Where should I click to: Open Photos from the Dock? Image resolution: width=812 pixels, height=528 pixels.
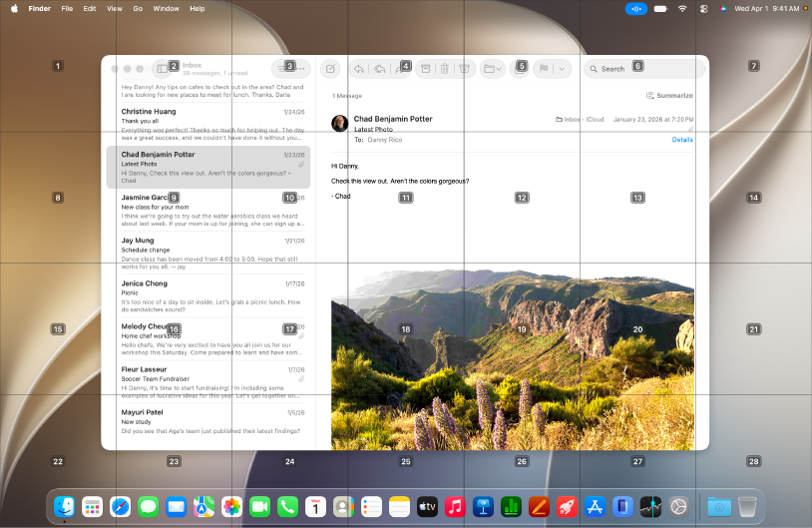click(232, 507)
